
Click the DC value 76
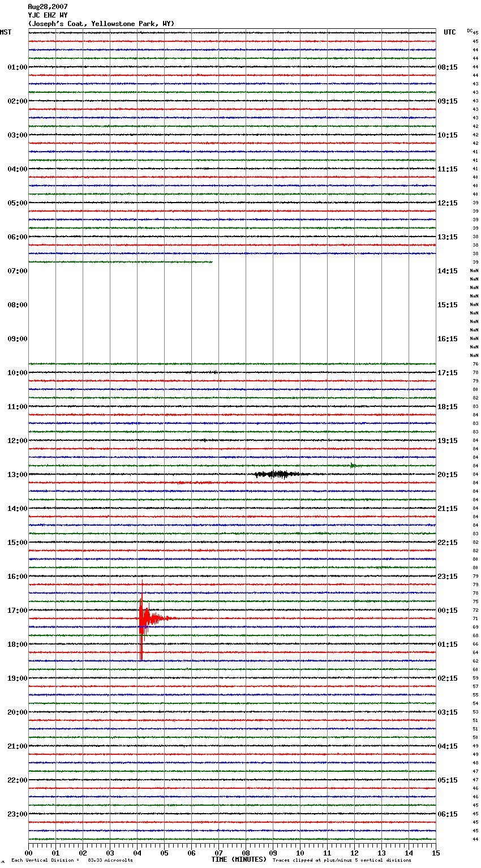475,364
